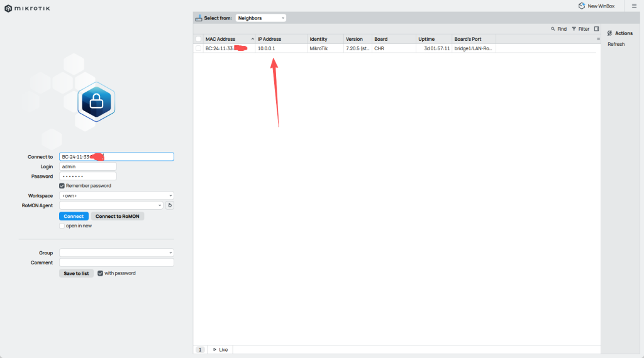Click the RoMON Agent refresh icon
The image size is (644, 358).
(170, 205)
